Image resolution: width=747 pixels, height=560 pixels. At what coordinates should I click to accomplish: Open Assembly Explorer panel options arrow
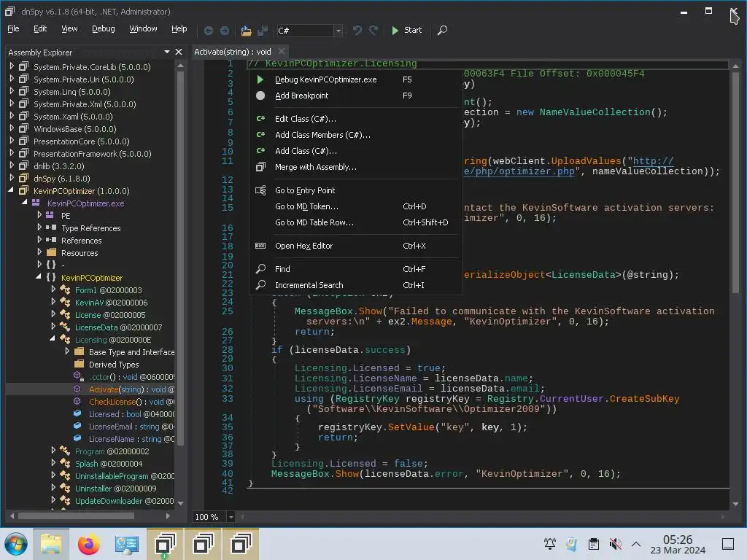click(x=167, y=52)
